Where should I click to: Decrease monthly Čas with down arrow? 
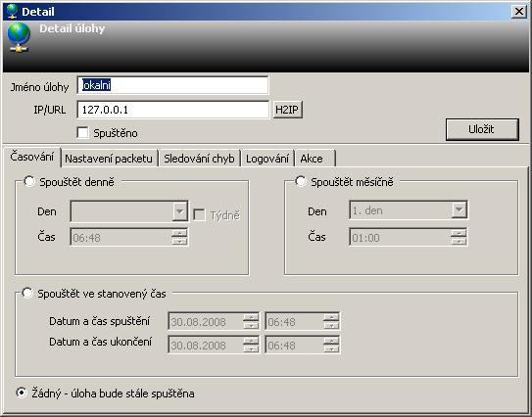point(459,242)
